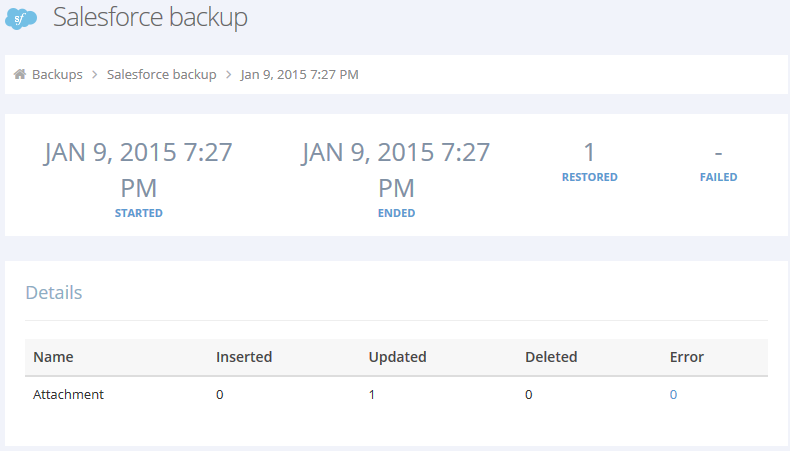Click the Inserted column header
The width and height of the screenshot is (790, 451).
tap(244, 357)
